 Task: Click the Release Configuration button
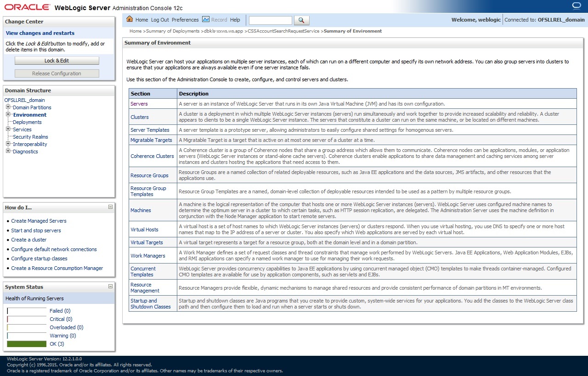[57, 73]
